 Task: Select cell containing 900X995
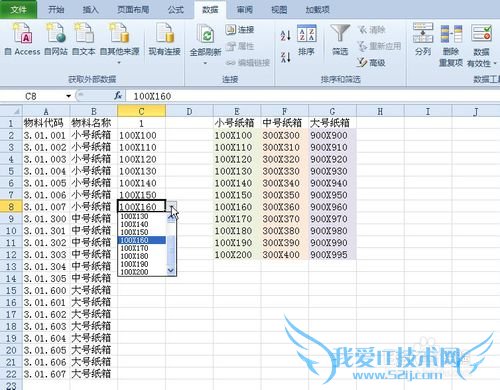point(332,254)
